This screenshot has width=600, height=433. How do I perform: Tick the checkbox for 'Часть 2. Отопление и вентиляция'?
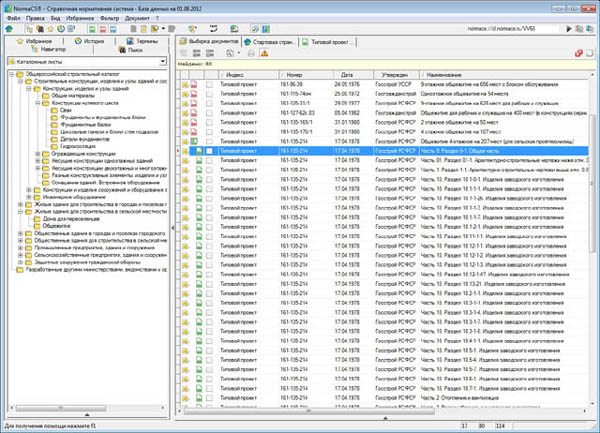(x=209, y=398)
